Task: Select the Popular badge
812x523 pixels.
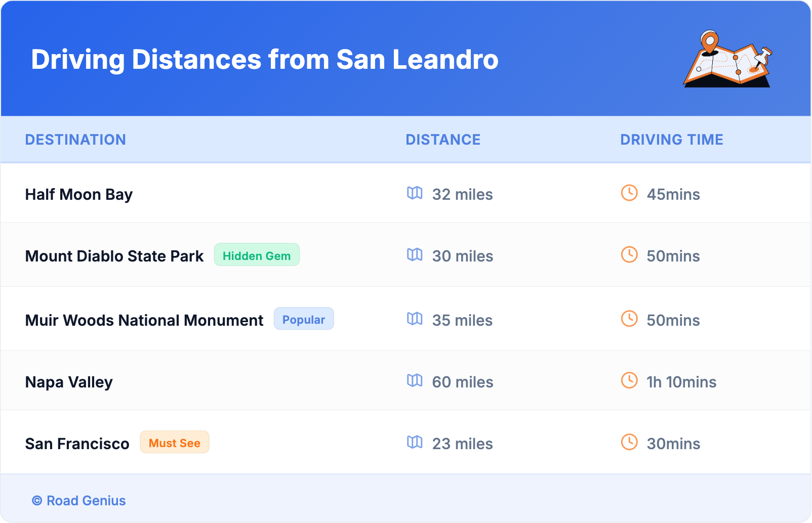Action: point(304,319)
